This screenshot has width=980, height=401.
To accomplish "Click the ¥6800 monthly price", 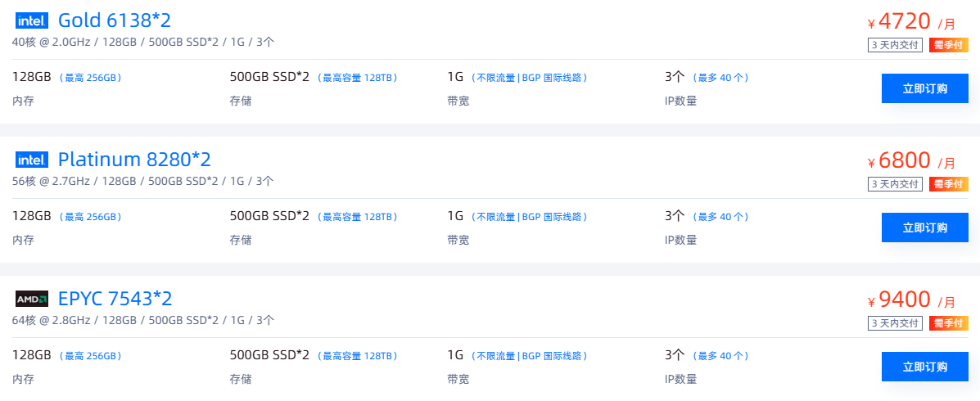I will 905,160.
